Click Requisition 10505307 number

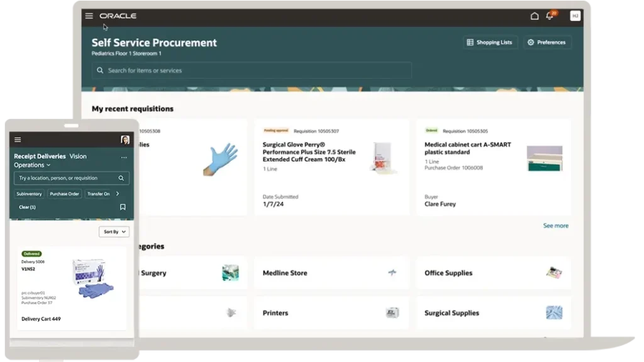[x=316, y=131]
